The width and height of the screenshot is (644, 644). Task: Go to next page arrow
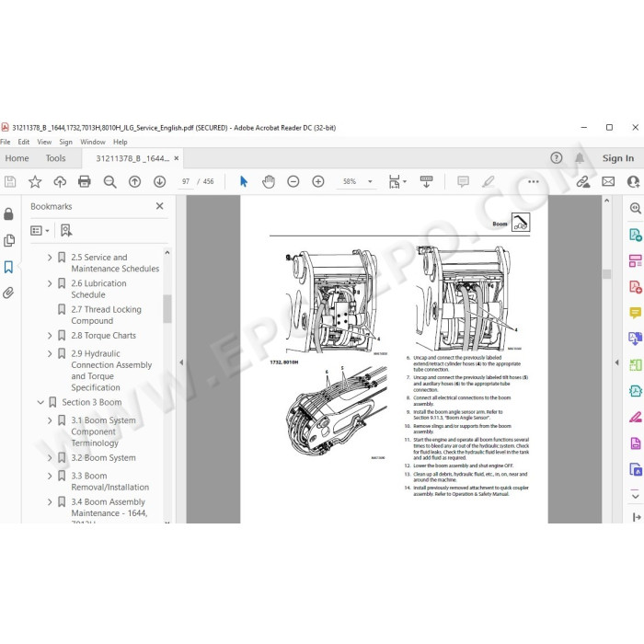[x=159, y=181]
